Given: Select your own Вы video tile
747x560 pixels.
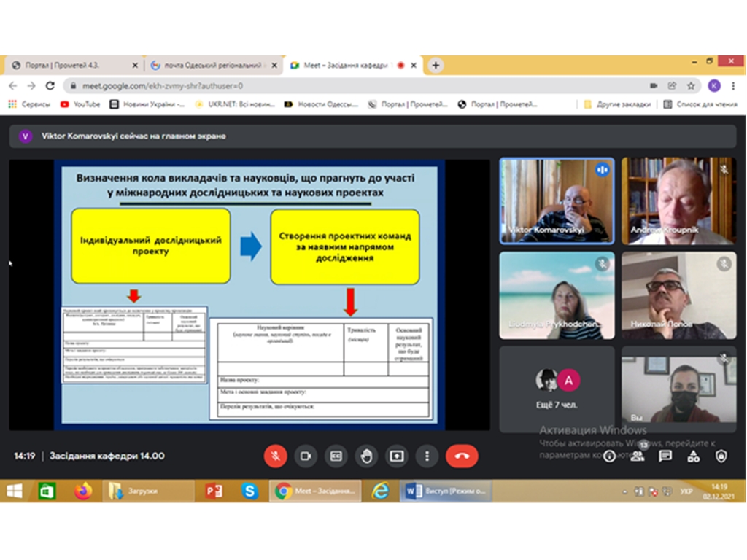Looking at the screenshot, I should (x=679, y=389).
